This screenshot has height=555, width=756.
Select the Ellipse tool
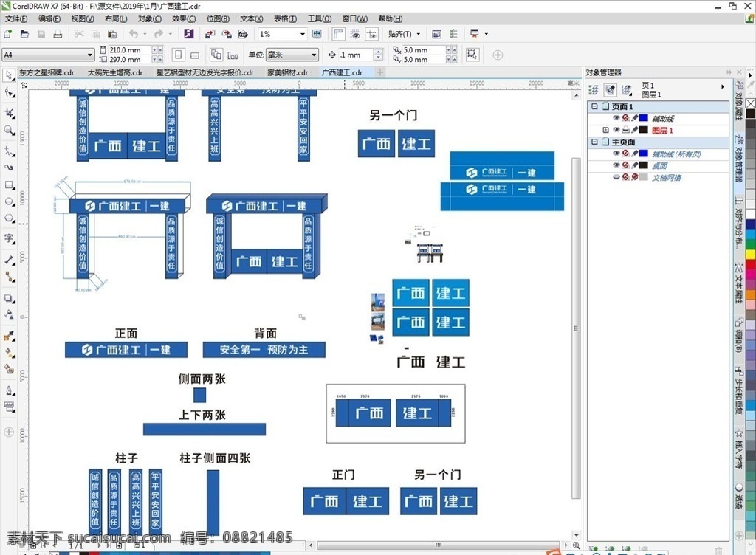tap(9, 201)
